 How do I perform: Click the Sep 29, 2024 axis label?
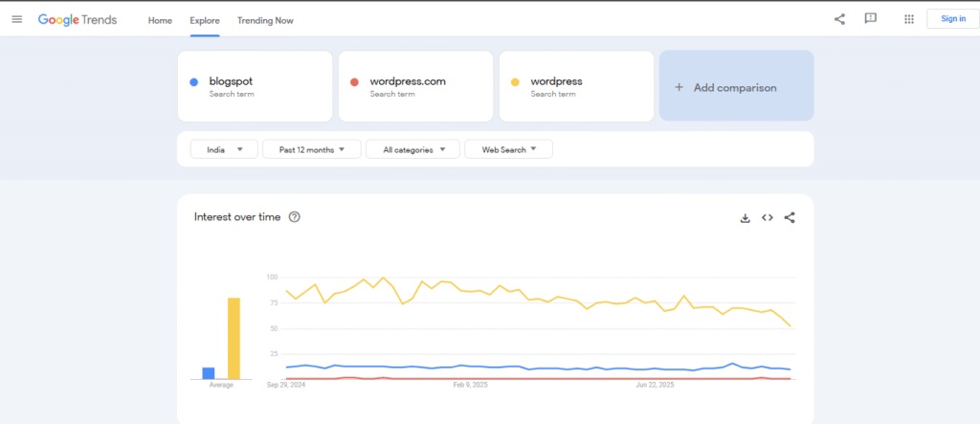point(286,385)
